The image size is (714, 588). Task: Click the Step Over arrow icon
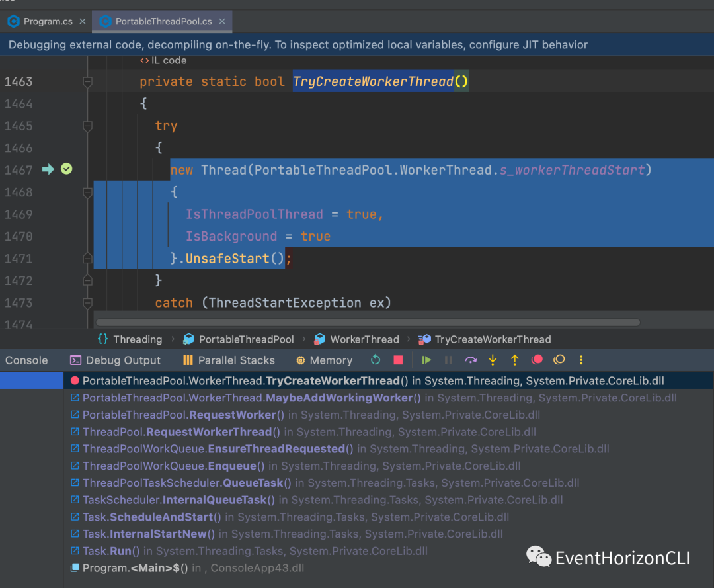coord(471,360)
